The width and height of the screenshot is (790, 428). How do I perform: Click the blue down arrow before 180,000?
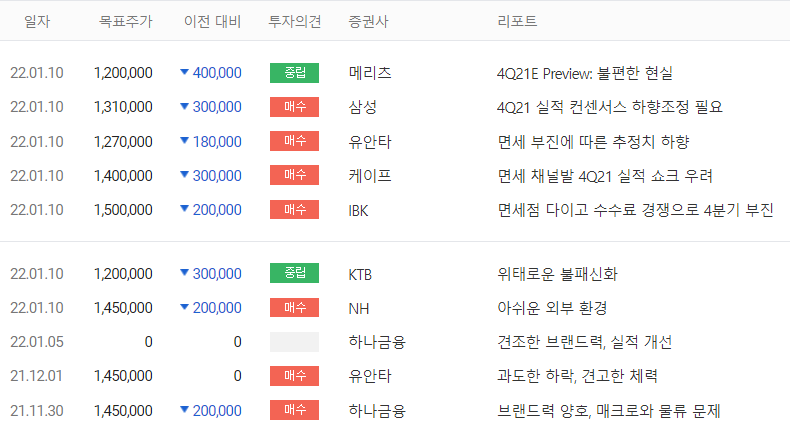tap(184, 141)
